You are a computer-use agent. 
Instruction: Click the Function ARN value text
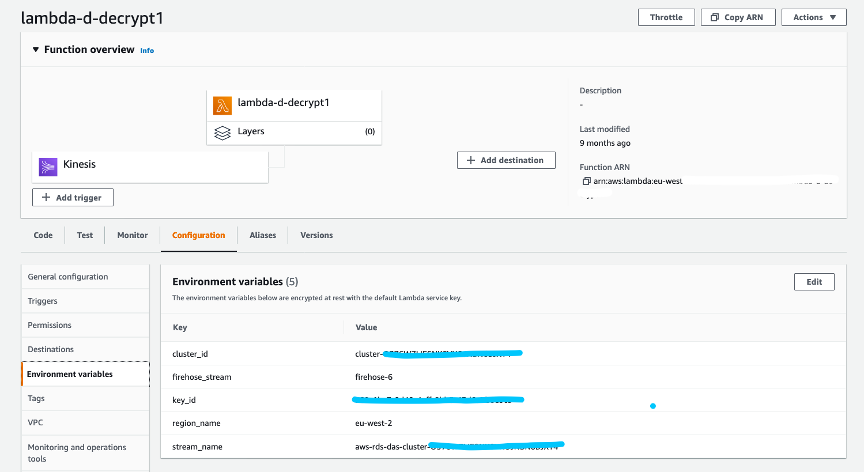[x=638, y=181]
